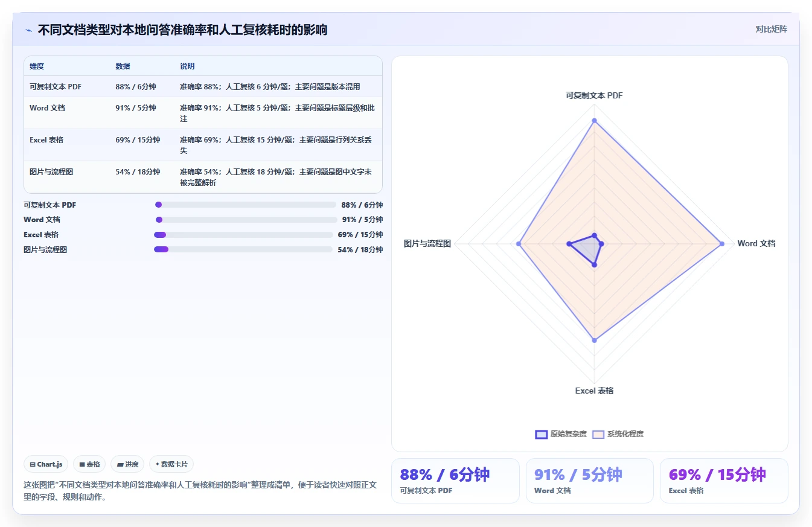Click the 表格 tag chip
The width and height of the screenshot is (812, 527).
[89, 464]
